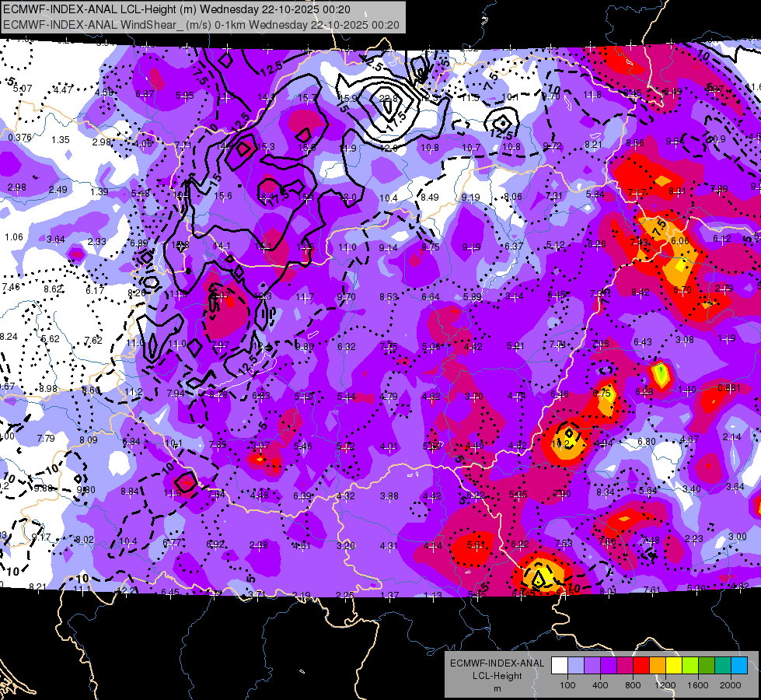Click the 7.31 grid value
Image resolution: width=761 pixels, height=700 pixels.
tap(553, 196)
